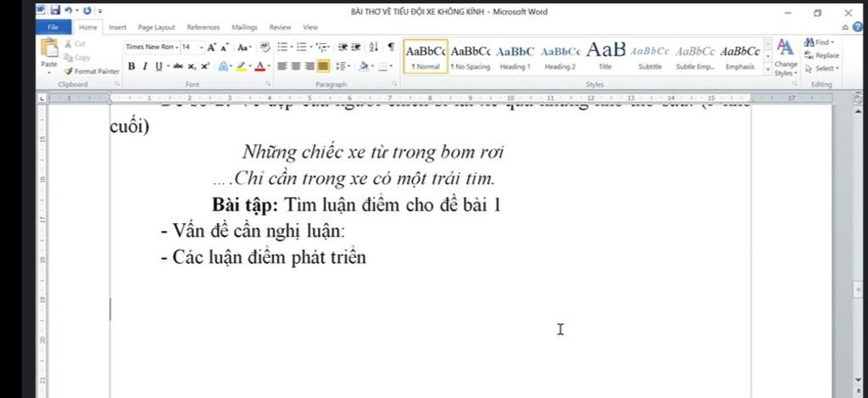
Task: Switch to the Page Layout tab
Action: point(156,27)
